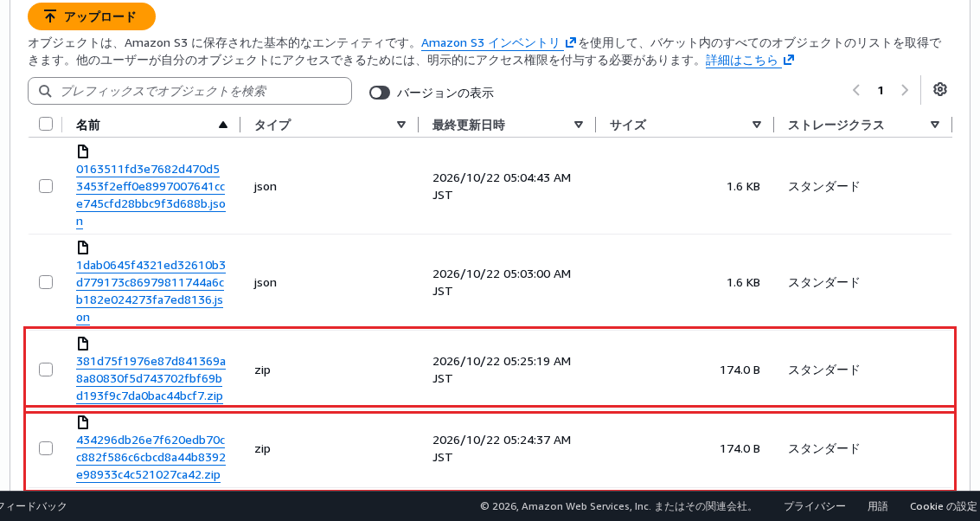This screenshot has width=980, height=521.
Task: Go to the next page arrow
Action: tap(905, 90)
